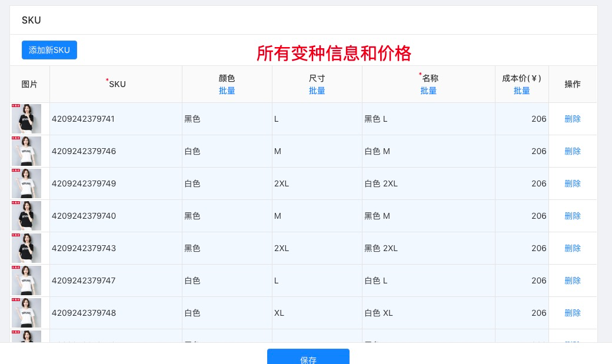This screenshot has width=612, height=364.
Task: Delete the 白色 XL variant row
Action: tap(572, 313)
